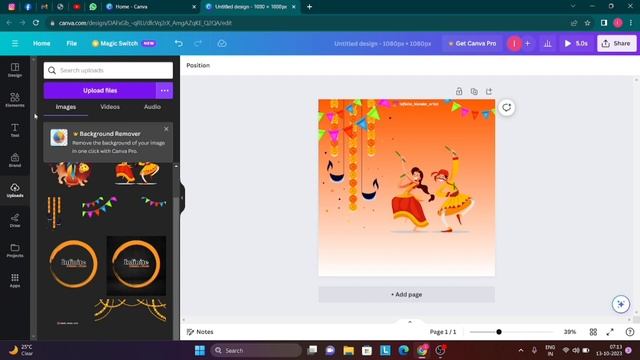Open a new browser tab
Viewport: 640px width, 360px height.
coord(309,7)
